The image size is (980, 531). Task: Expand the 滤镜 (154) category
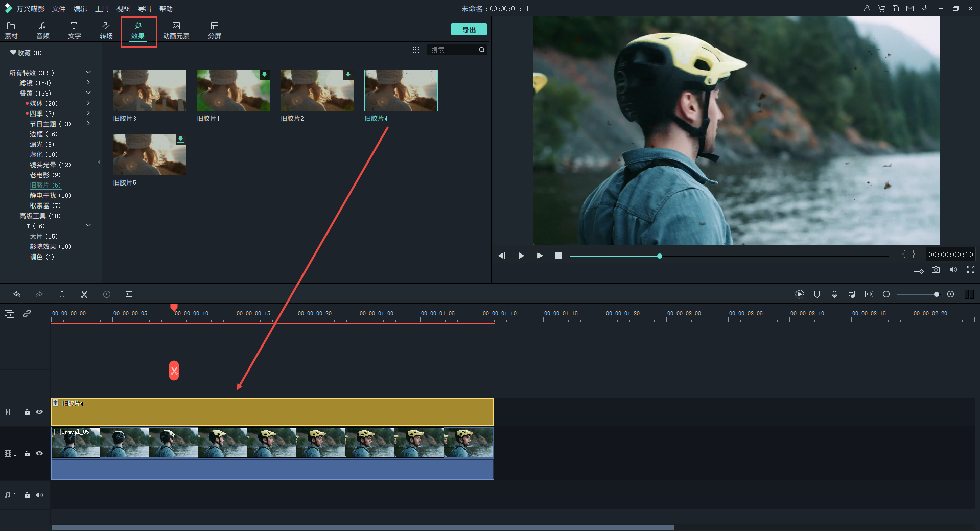[x=88, y=83]
